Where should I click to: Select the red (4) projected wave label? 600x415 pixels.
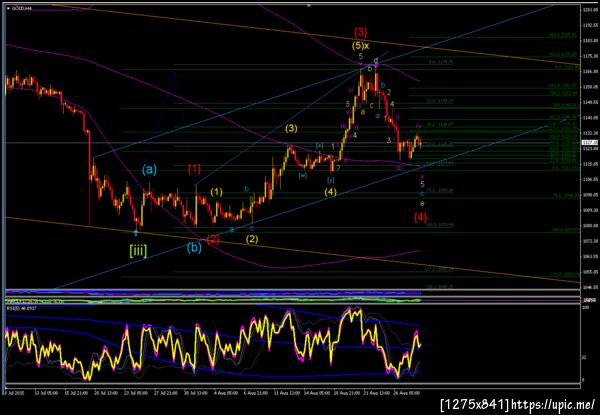pos(420,217)
